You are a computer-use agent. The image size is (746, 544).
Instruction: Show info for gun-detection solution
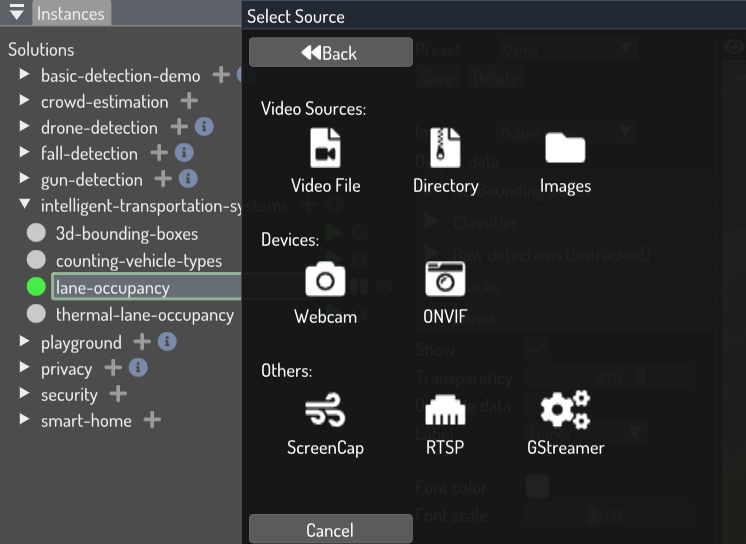188,179
